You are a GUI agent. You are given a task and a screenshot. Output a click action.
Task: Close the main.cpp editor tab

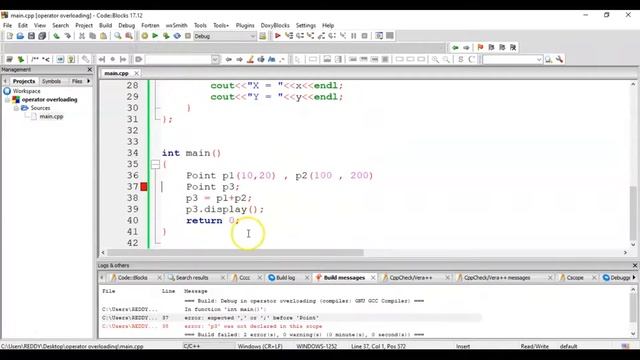click(x=136, y=73)
